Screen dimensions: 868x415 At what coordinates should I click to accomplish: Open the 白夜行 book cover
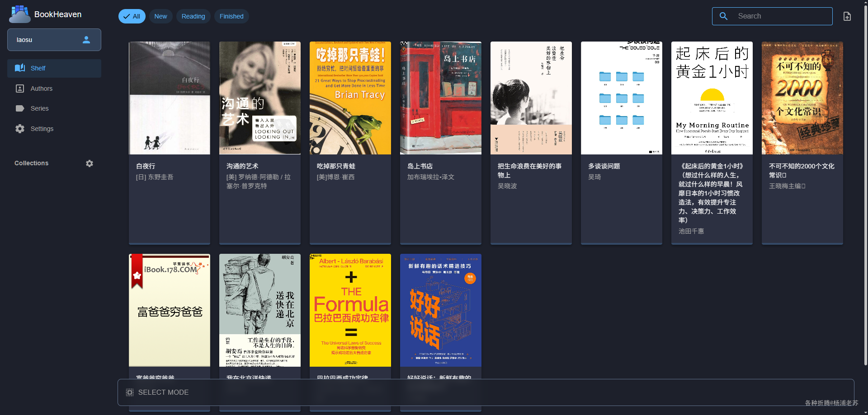170,98
